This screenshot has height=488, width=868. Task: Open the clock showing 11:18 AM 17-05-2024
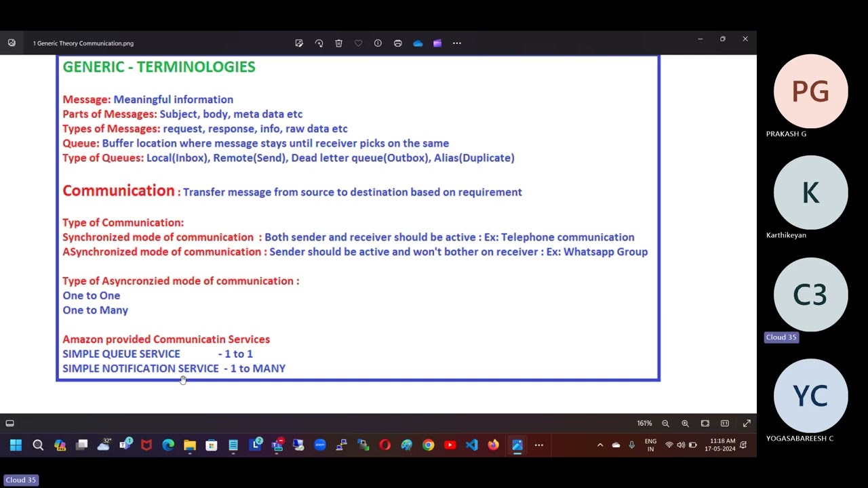click(720, 445)
